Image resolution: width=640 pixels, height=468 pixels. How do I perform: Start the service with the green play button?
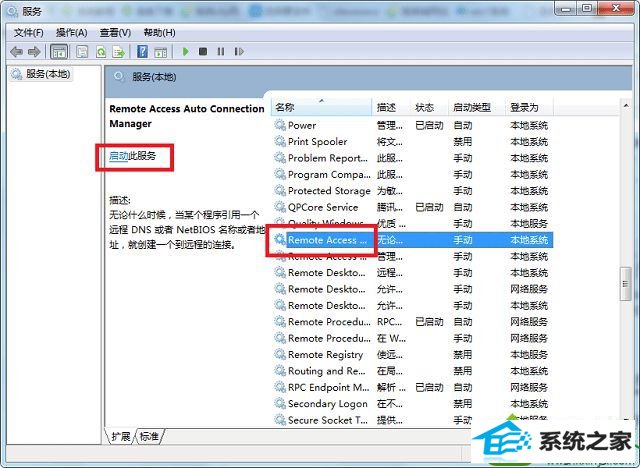pyautogui.click(x=186, y=51)
